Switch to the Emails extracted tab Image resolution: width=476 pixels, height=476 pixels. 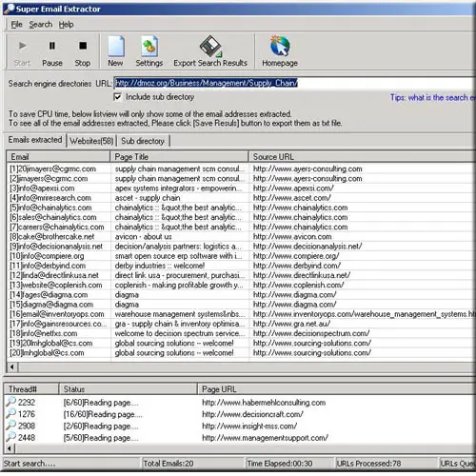[x=35, y=140]
